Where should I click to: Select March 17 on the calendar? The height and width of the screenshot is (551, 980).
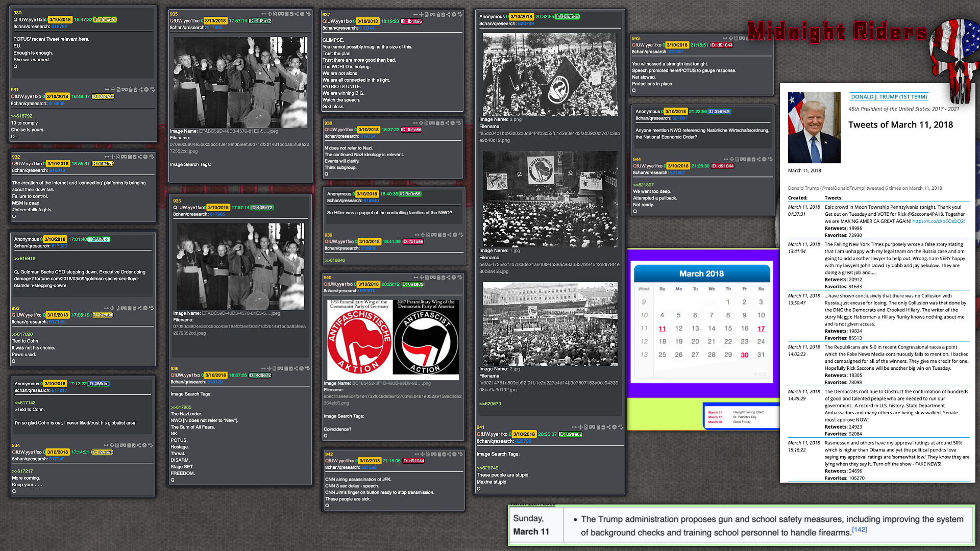[761, 329]
